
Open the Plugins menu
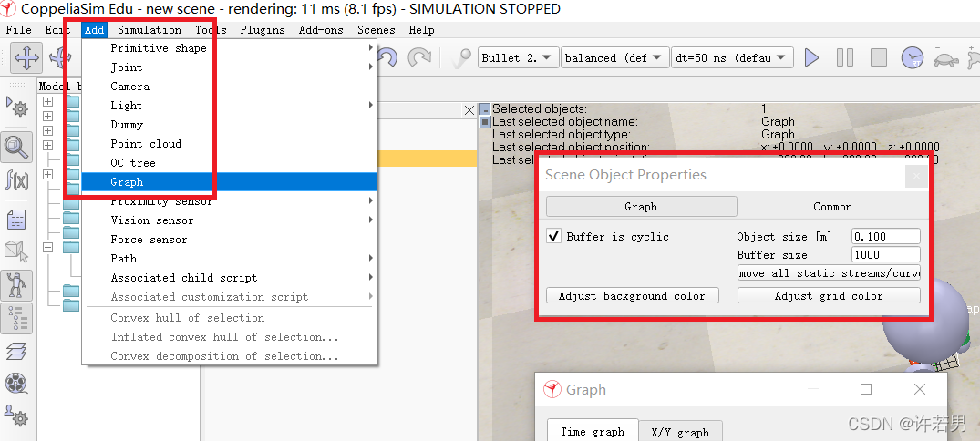coord(263,30)
